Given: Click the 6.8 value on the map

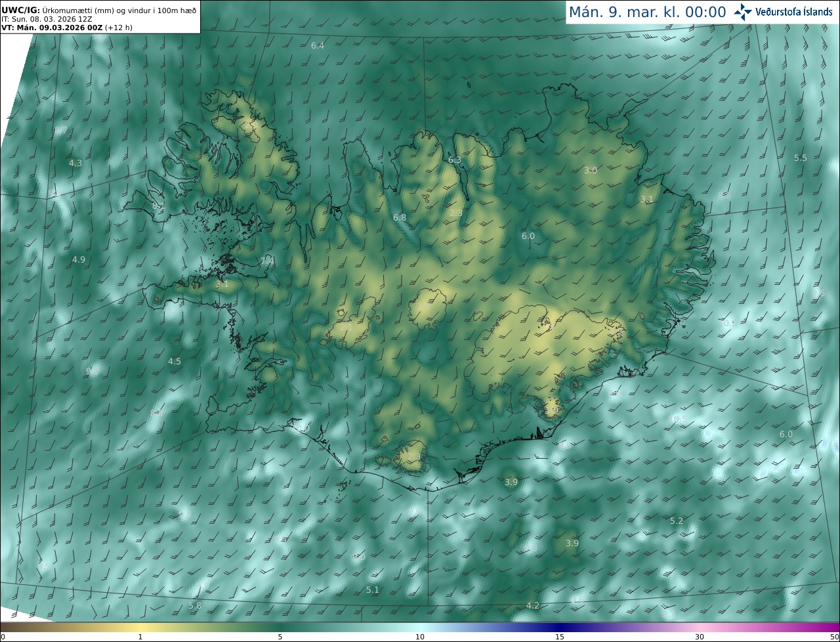Looking at the screenshot, I should [400, 217].
